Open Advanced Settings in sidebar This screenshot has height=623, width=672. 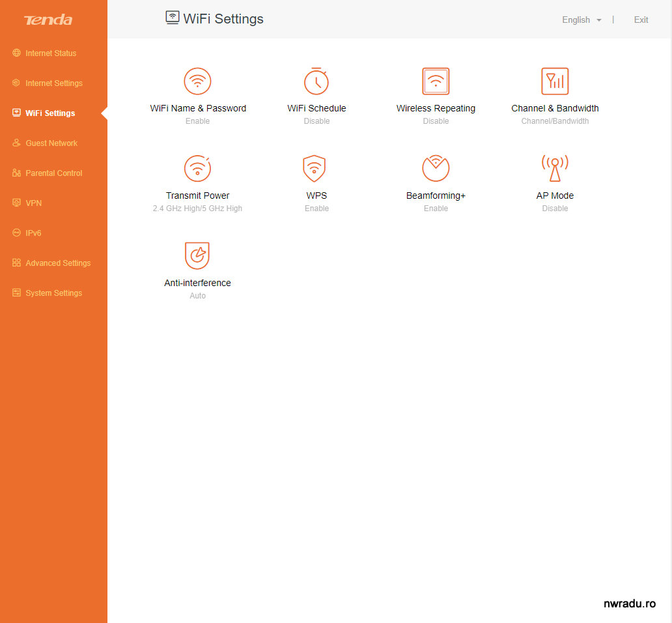click(x=58, y=263)
